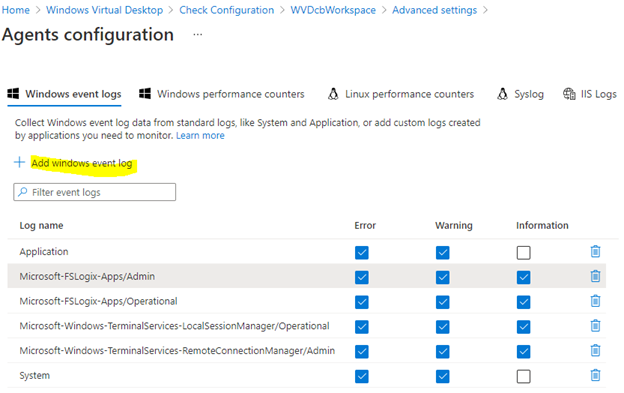This screenshot has width=624, height=393.
Task: Uncheck Warning for Application log
Action: click(443, 253)
